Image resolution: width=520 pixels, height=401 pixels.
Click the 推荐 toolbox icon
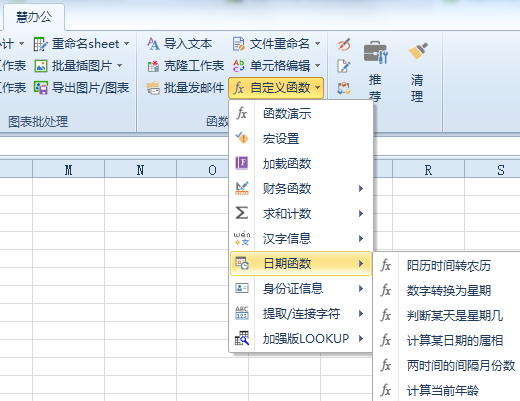pyautogui.click(x=375, y=52)
